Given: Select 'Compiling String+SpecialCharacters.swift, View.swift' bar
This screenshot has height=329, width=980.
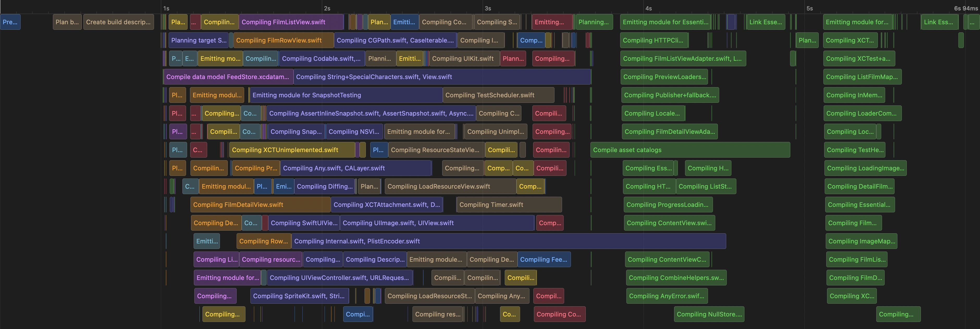Looking at the screenshot, I should (x=442, y=77).
